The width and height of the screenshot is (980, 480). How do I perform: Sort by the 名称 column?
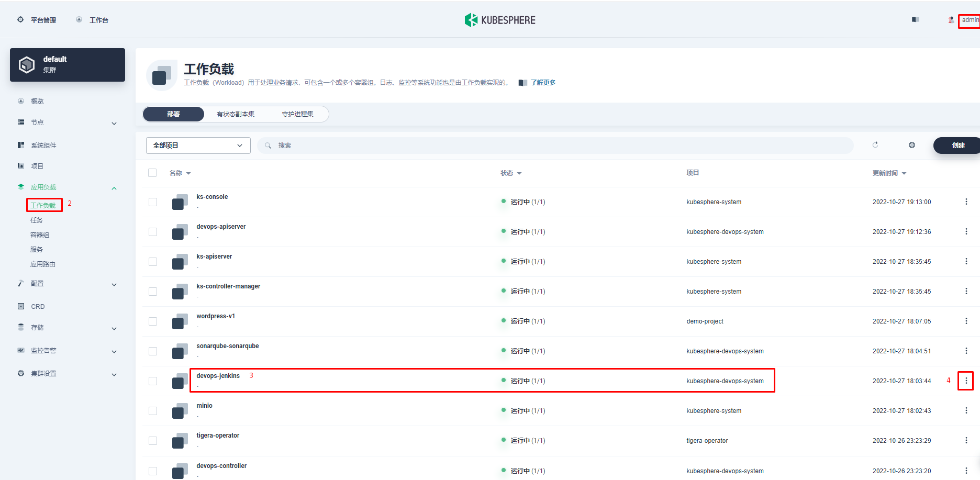[x=180, y=173]
